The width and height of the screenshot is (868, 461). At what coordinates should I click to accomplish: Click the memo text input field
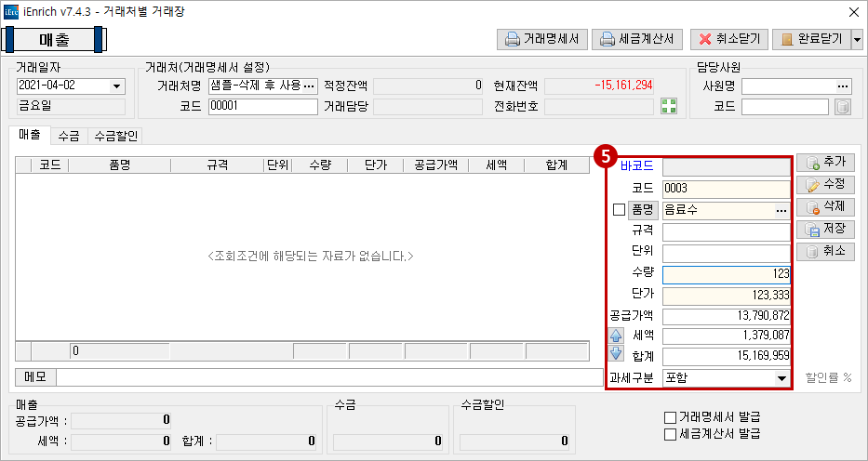pyautogui.click(x=329, y=377)
